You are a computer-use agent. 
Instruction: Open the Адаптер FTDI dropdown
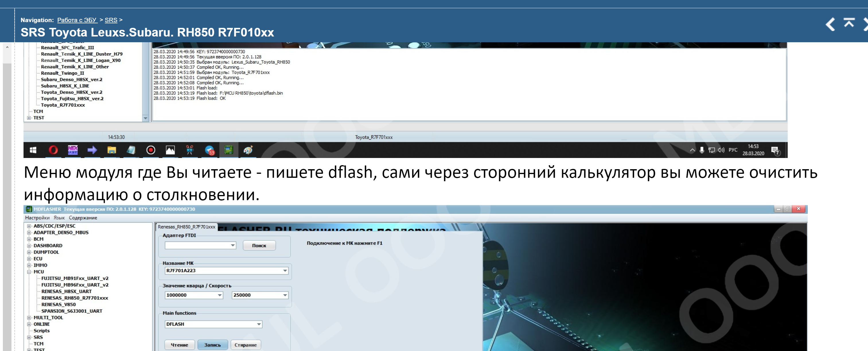(x=233, y=245)
